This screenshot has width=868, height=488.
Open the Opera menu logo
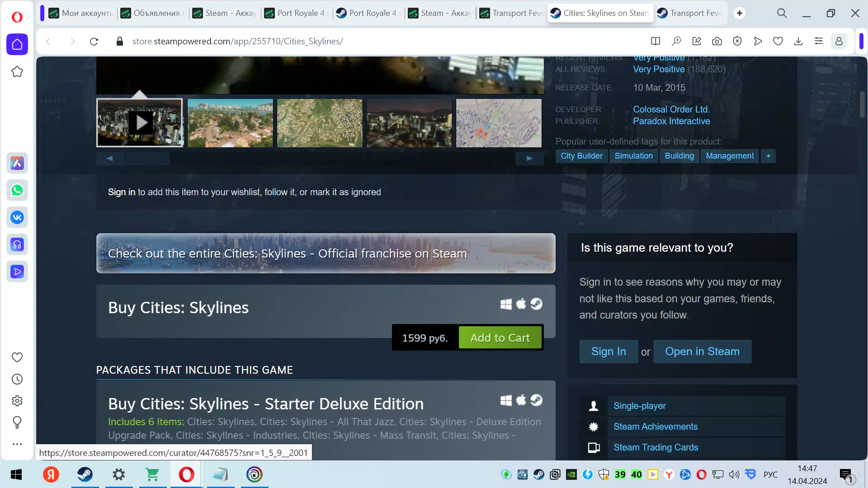pyautogui.click(x=17, y=17)
